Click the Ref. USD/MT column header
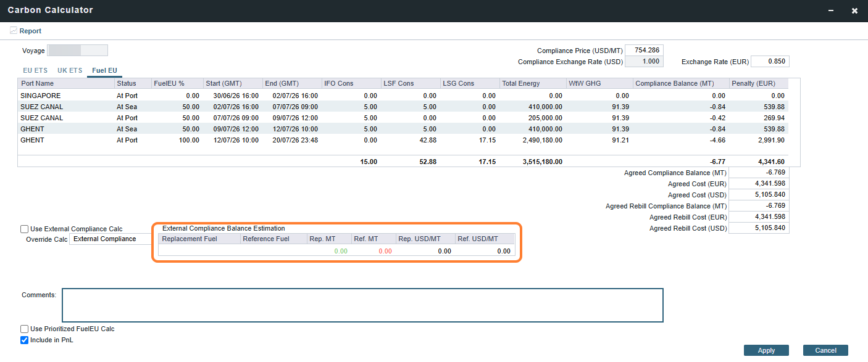Image resolution: width=868 pixels, height=362 pixels. tap(485, 239)
